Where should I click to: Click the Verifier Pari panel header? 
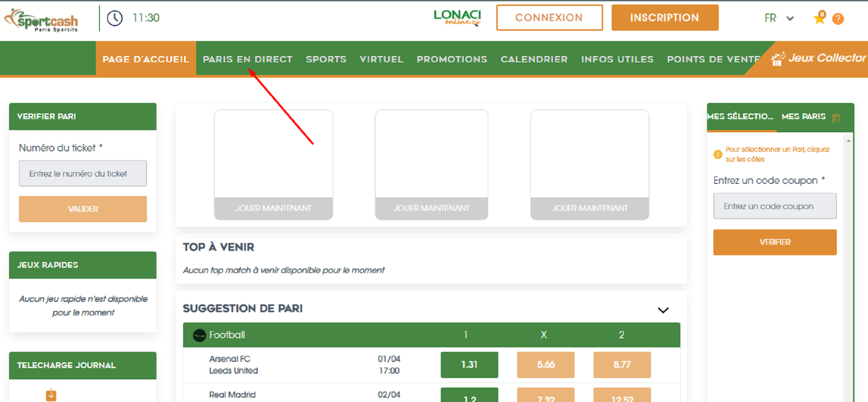83,117
